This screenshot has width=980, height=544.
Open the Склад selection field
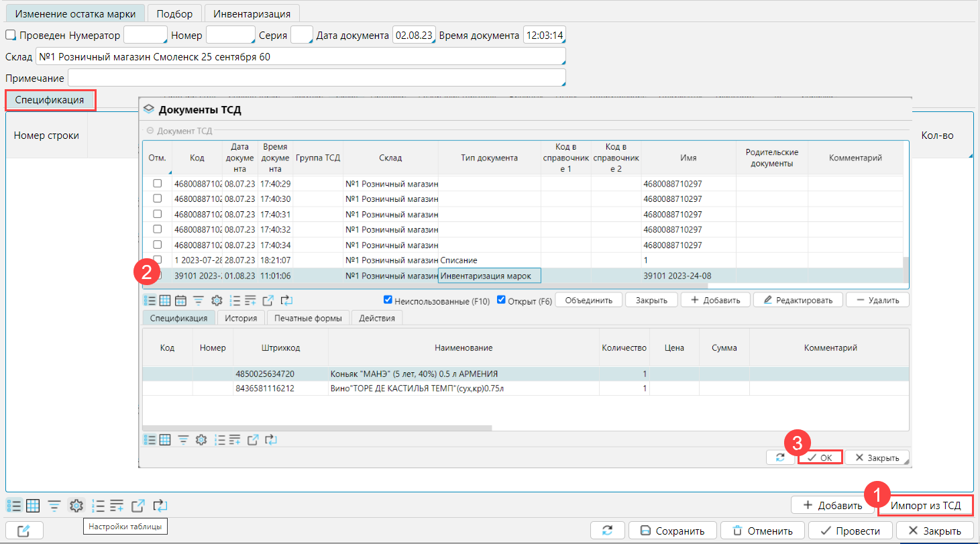300,57
